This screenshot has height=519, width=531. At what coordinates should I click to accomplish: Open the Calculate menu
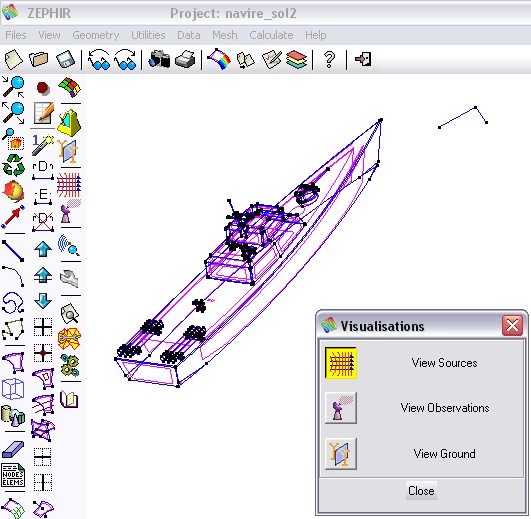click(x=271, y=35)
